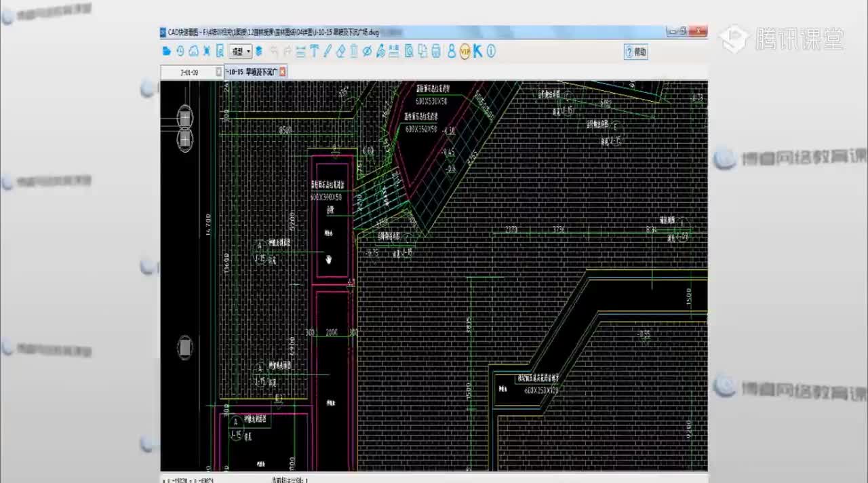868x483 pixels.
Task: Click the cloud drawings icon
Action: pos(193,51)
